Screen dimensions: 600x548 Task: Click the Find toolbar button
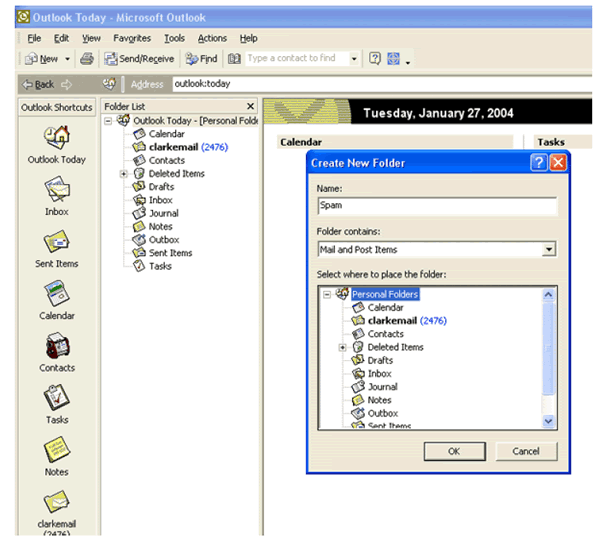click(201, 59)
